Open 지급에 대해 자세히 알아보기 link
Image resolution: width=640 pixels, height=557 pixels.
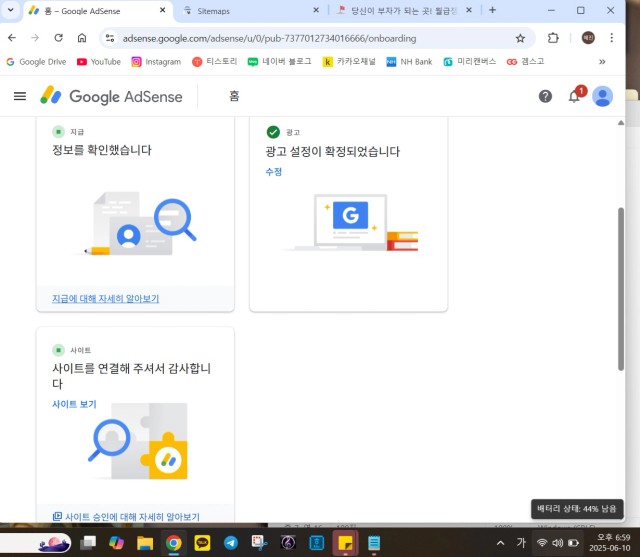pyautogui.click(x=105, y=299)
